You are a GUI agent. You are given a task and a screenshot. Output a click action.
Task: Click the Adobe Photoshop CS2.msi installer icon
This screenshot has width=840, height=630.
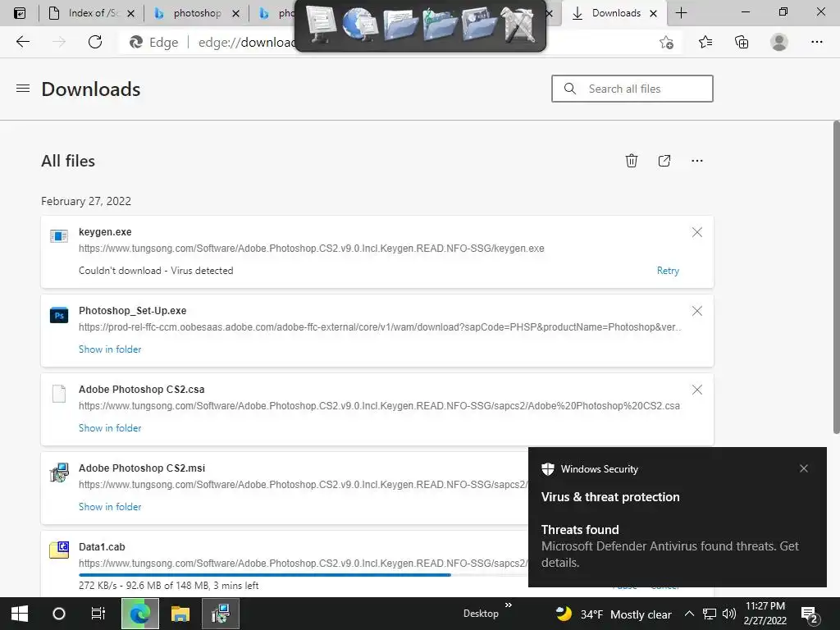[x=59, y=472]
